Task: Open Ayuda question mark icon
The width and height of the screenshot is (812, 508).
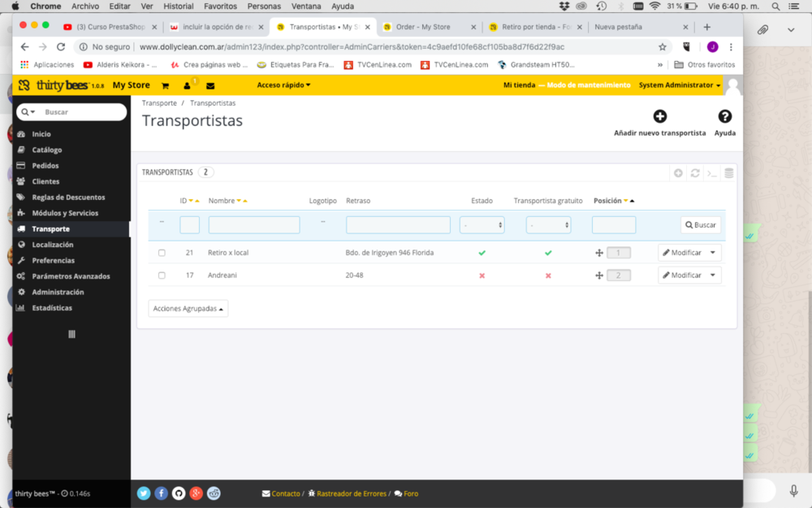Action: pyautogui.click(x=724, y=117)
